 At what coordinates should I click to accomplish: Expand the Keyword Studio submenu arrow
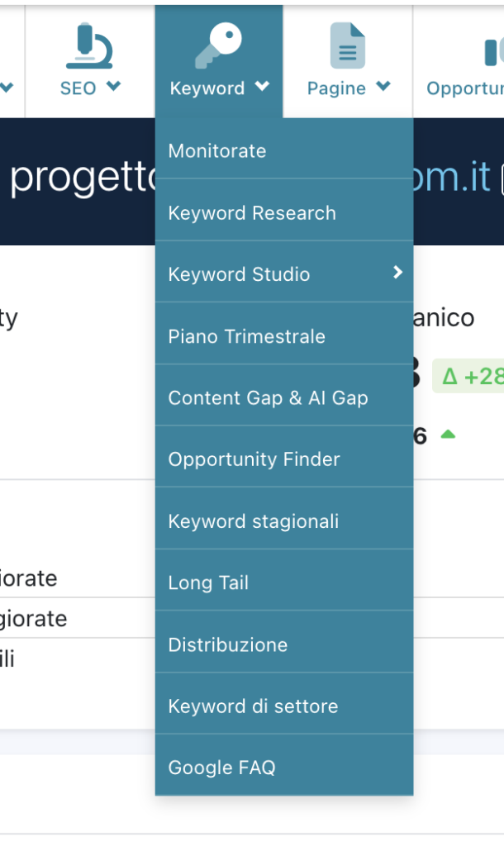[x=397, y=272]
